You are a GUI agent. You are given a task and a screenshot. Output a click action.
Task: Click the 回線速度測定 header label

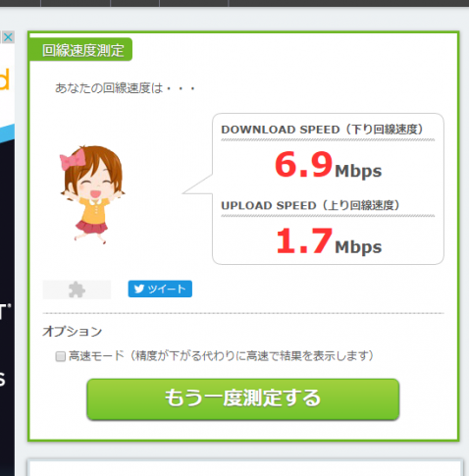pos(80,50)
